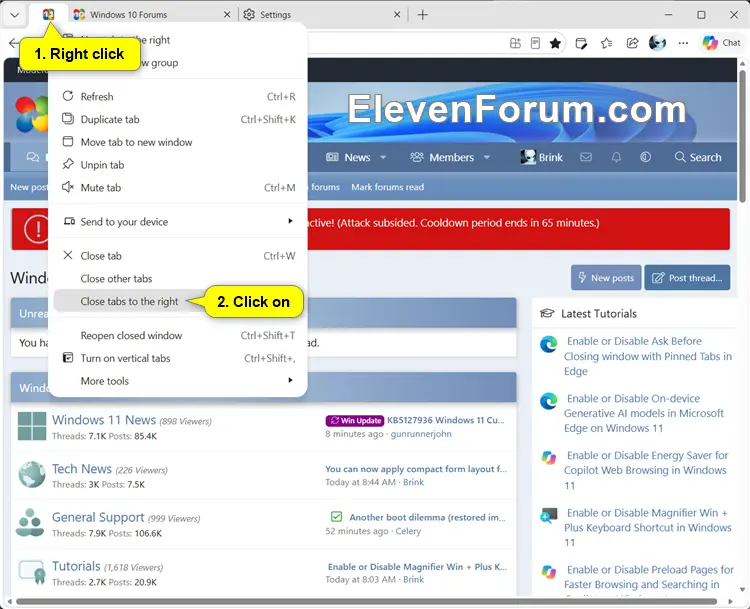The height and width of the screenshot is (609, 750).
Task: Click the forum alerts bell icon
Action: point(616,157)
